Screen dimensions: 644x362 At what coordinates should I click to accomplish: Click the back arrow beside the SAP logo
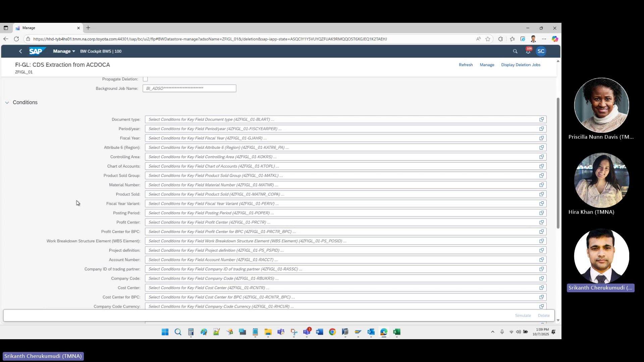click(20, 51)
